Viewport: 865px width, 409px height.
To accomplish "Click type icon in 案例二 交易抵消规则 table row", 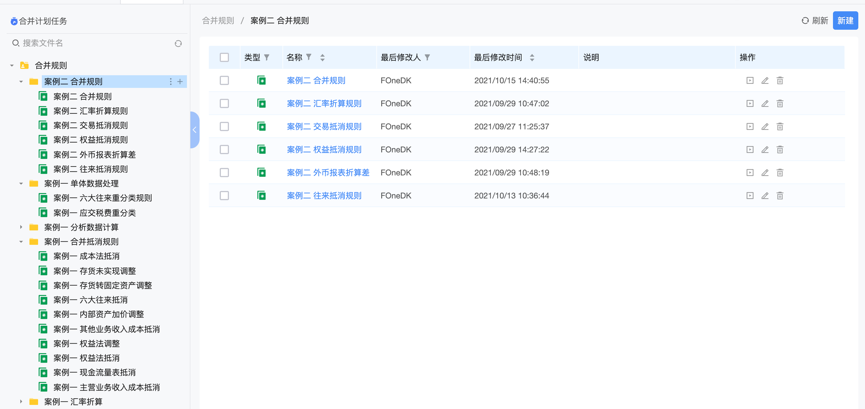I will [x=261, y=126].
